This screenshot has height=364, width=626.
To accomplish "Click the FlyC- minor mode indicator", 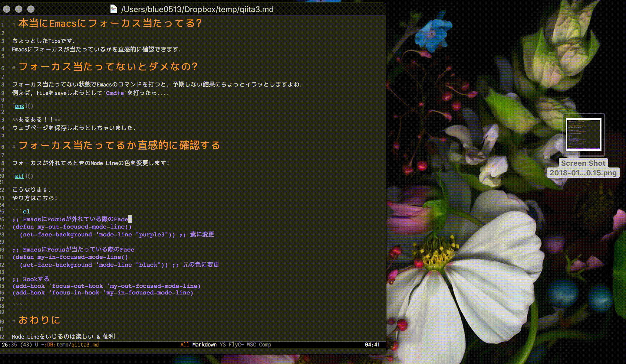I will click(x=236, y=345).
